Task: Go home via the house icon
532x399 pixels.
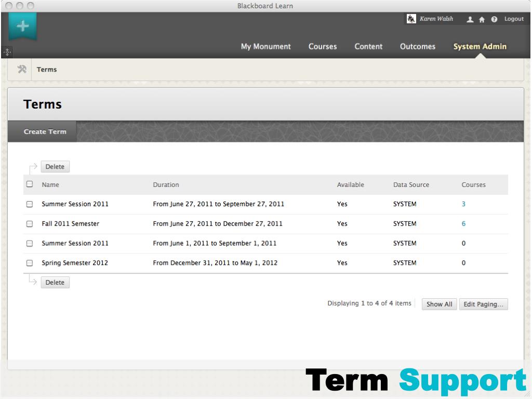Action: point(482,19)
